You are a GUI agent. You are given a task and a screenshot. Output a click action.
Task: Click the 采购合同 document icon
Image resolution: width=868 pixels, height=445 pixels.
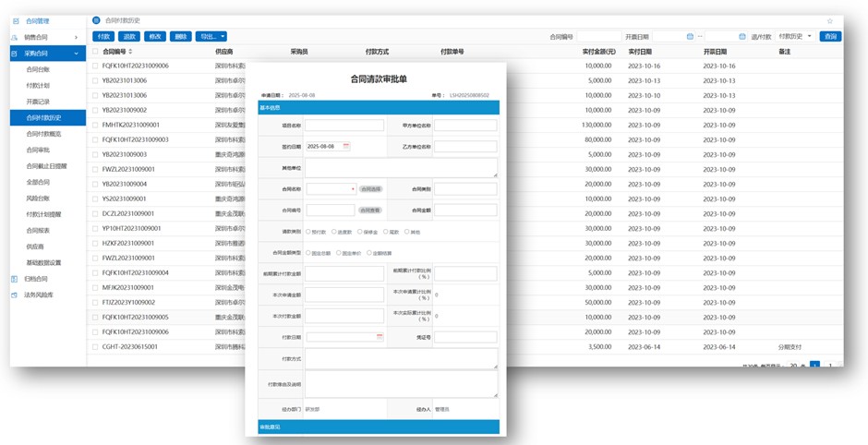click(x=15, y=54)
